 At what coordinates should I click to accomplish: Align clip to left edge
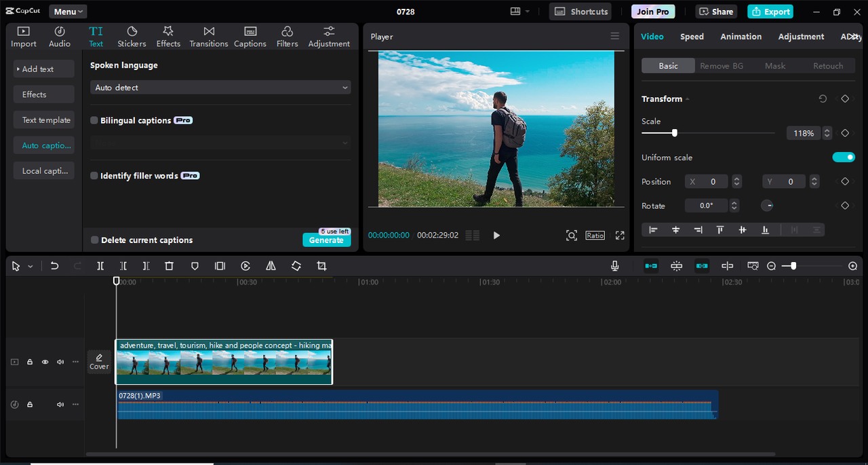pos(653,230)
